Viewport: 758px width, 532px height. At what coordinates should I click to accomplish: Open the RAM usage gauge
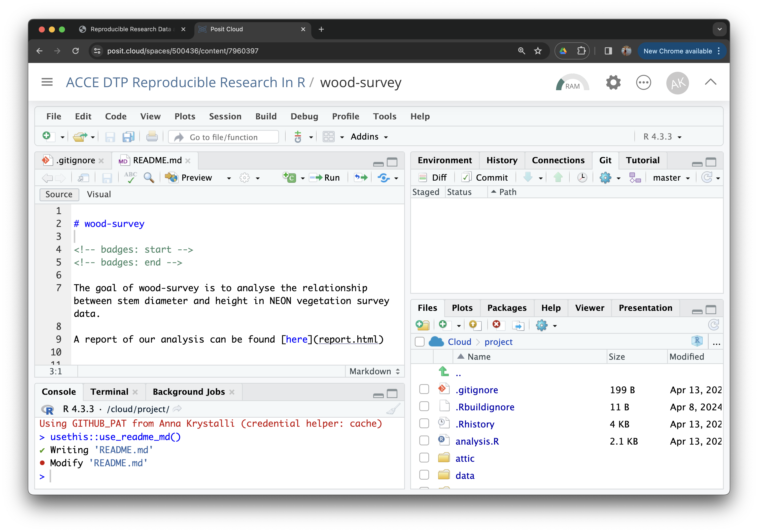(572, 83)
